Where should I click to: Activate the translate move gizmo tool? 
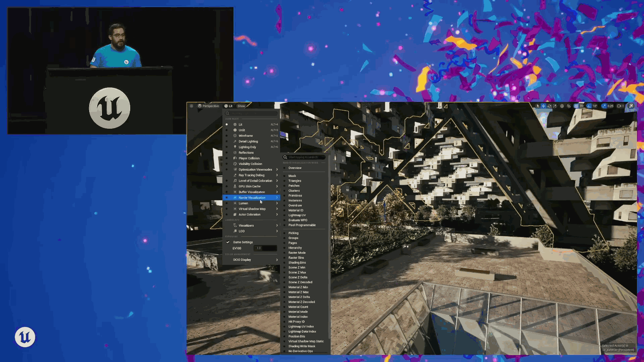pos(543,106)
